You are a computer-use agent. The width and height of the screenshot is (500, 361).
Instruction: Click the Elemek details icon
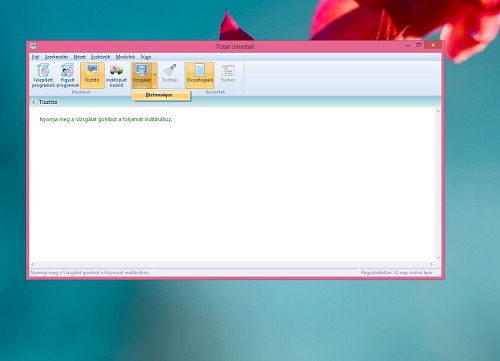tap(228, 71)
